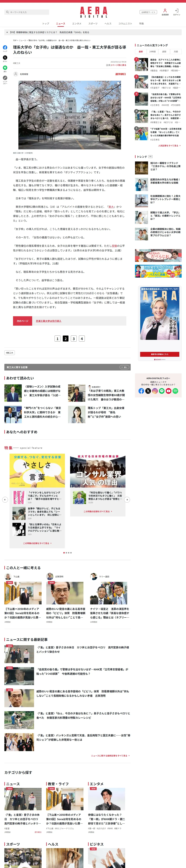Screen dimensions: 186x868
Task: Follow AERA on Spotify icon
Action: coord(175,391)
